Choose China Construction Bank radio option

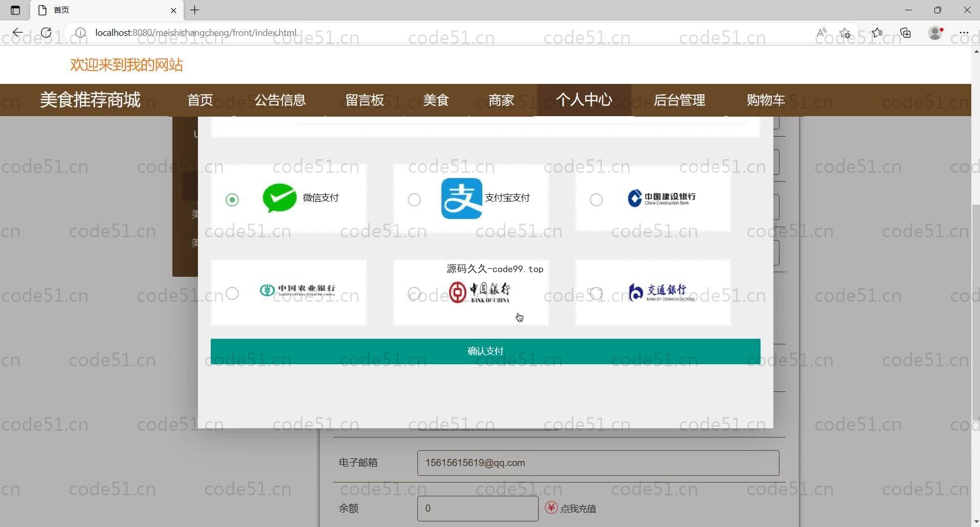click(596, 200)
